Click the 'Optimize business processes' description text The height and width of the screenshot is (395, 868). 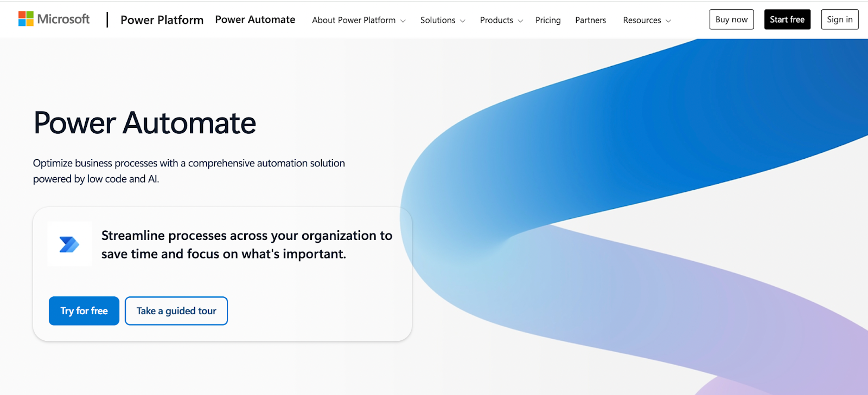click(x=189, y=171)
